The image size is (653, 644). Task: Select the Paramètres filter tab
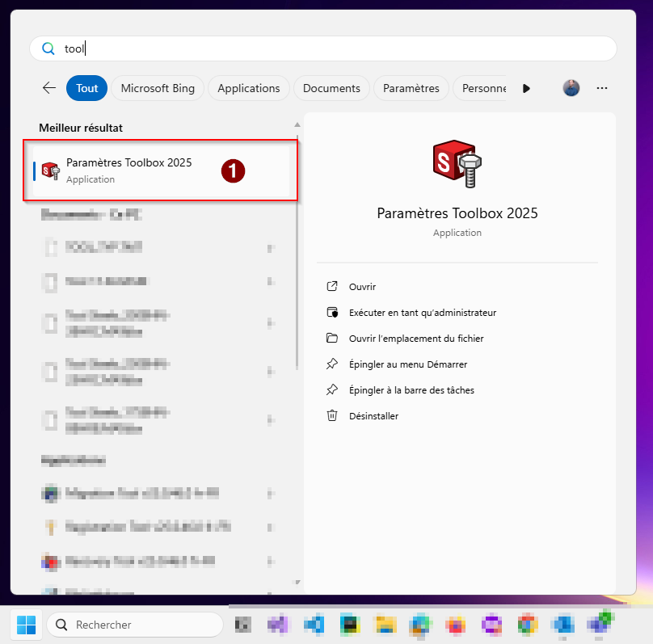411,88
